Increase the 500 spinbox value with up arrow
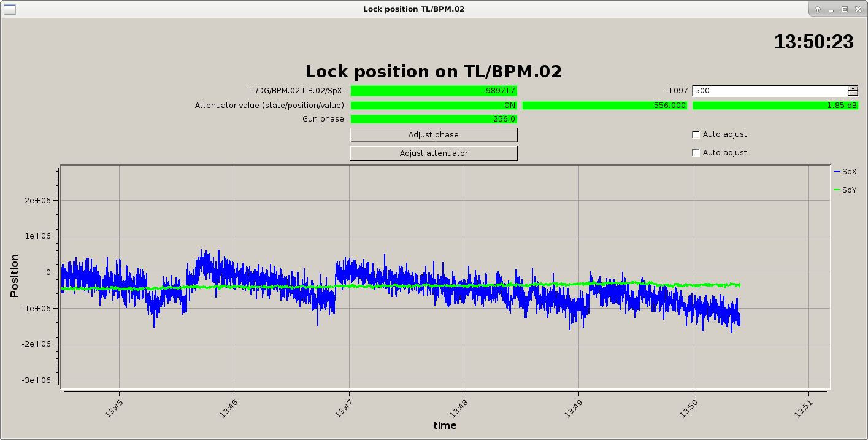The image size is (868, 440). coord(853,88)
